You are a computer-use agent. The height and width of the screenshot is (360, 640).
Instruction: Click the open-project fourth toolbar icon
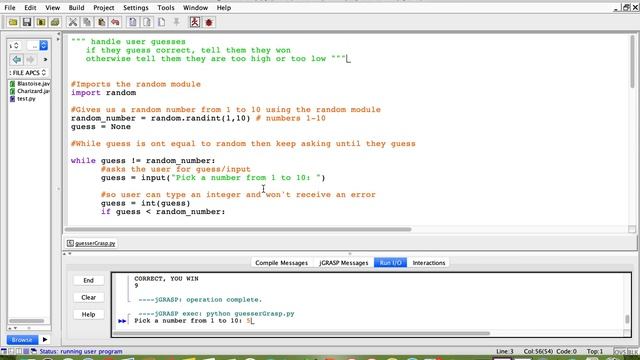[55, 22]
